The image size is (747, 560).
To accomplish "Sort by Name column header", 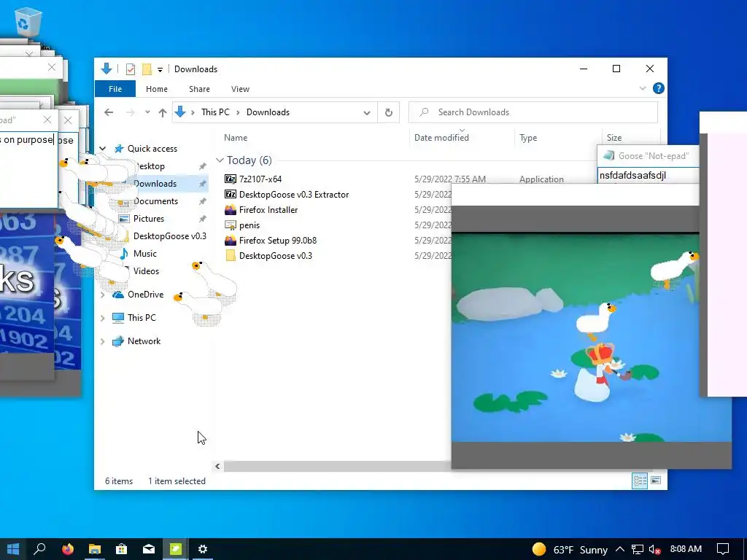I will (236, 138).
